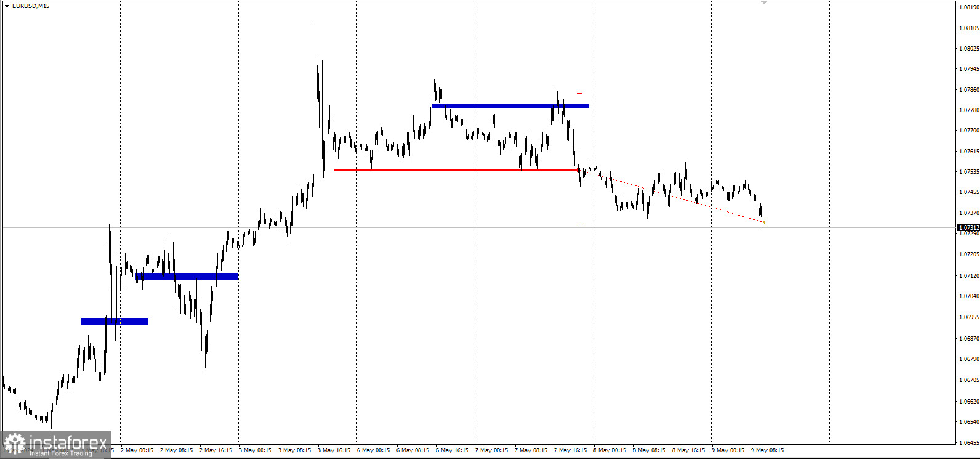
Task: Click the 1.07370 price scale label
Action: 969,213
